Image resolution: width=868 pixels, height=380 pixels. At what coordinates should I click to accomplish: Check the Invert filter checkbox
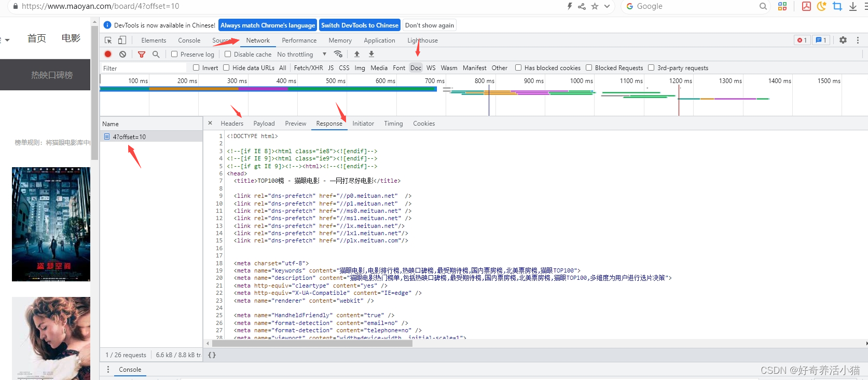click(x=196, y=67)
